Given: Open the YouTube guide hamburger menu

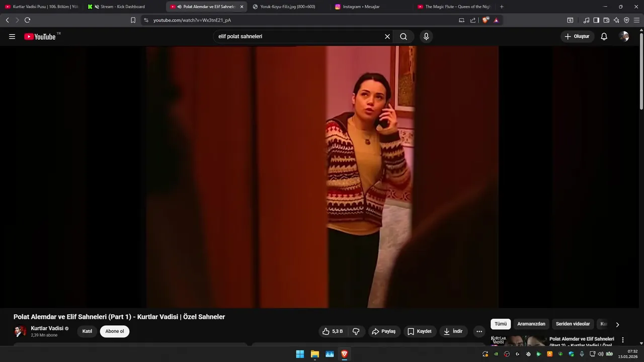Looking at the screenshot, I should pos(12,37).
